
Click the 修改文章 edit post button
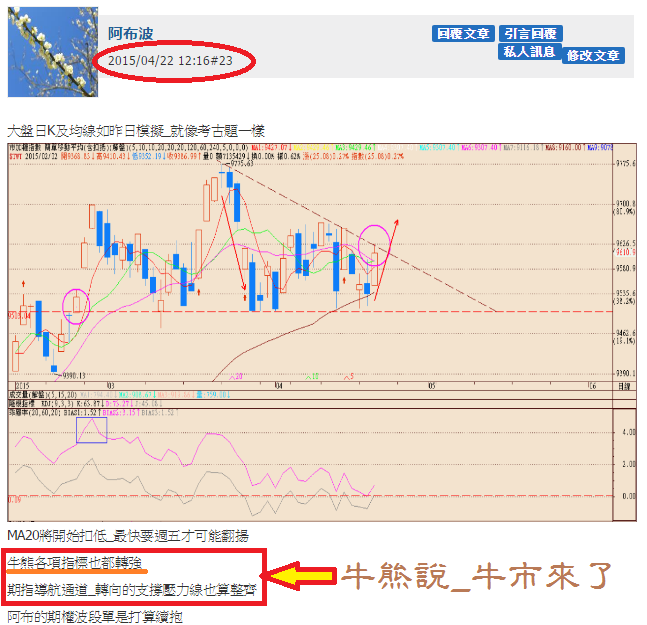(x=593, y=55)
